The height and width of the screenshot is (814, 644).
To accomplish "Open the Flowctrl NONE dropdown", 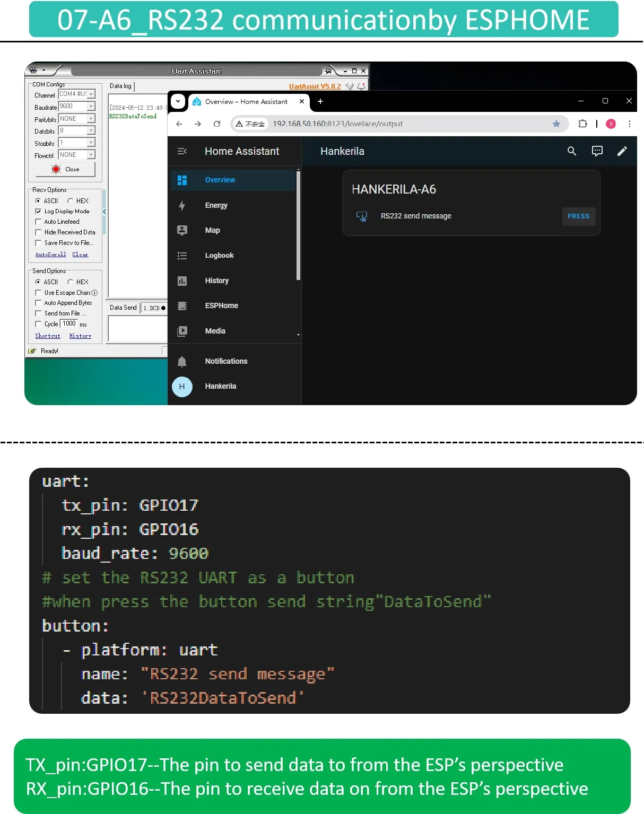I will [x=91, y=155].
